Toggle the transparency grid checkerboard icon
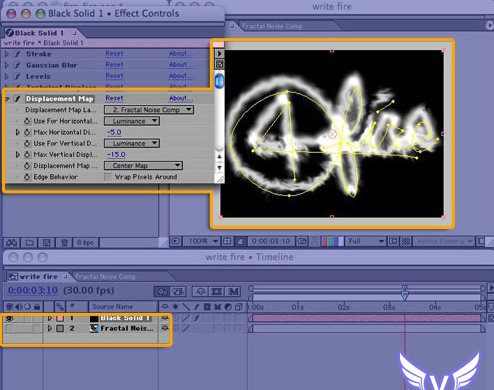 406,241
